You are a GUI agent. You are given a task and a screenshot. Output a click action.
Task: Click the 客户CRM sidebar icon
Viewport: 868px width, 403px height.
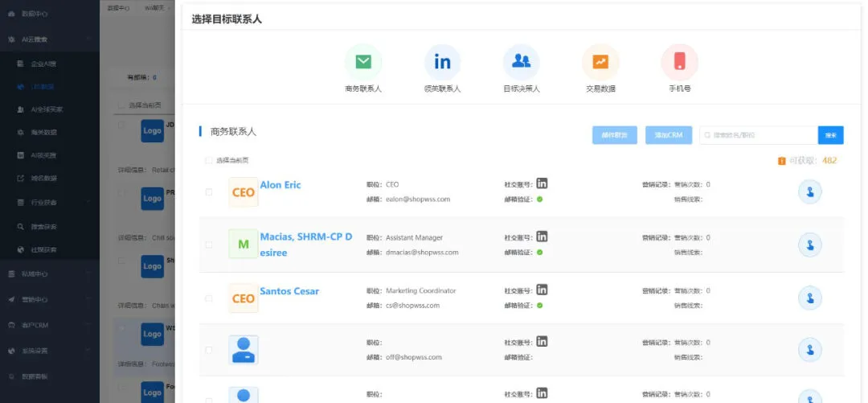pos(11,326)
